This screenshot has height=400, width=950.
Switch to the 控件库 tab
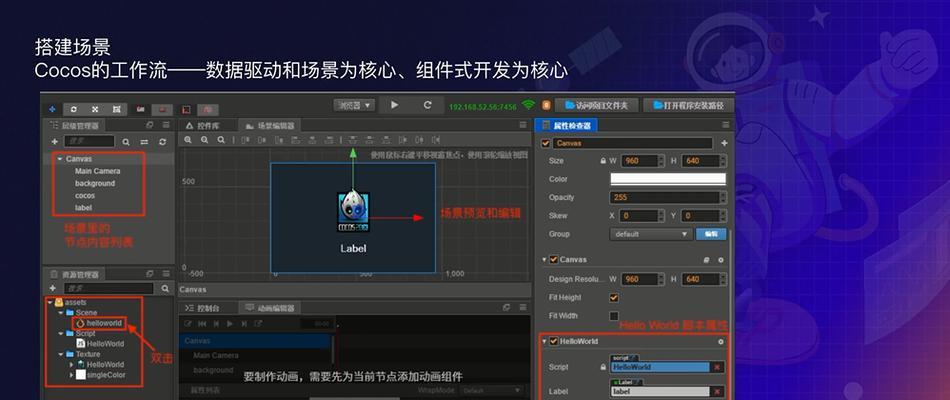pyautogui.click(x=204, y=126)
